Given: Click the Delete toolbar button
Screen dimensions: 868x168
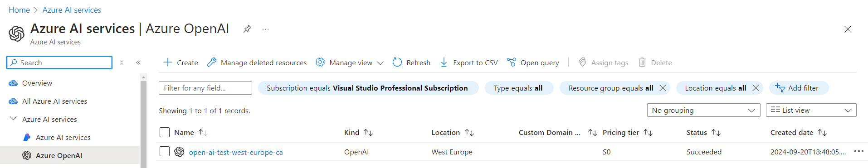Looking at the screenshot, I should coord(655,62).
